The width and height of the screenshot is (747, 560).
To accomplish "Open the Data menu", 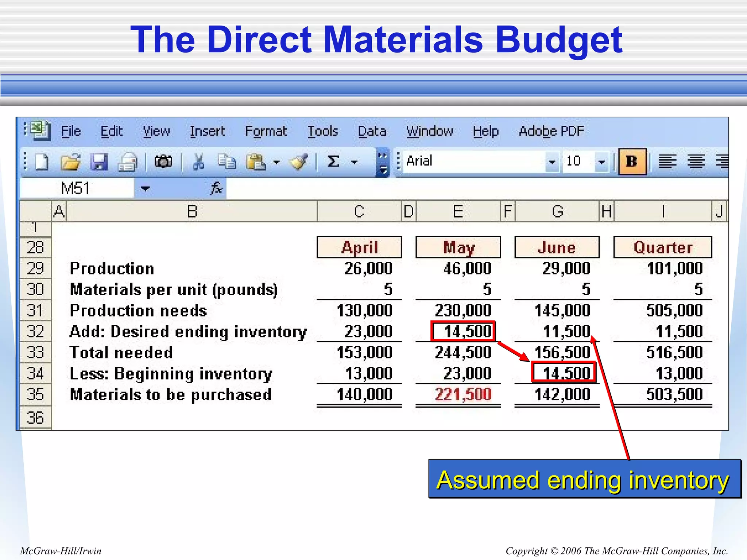I will pyautogui.click(x=372, y=131).
